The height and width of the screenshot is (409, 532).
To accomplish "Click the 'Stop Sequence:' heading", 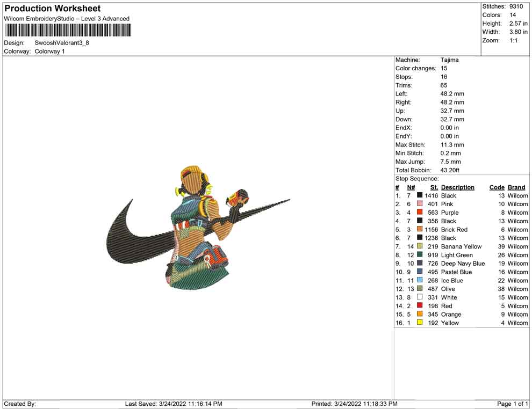I will coord(417,179).
